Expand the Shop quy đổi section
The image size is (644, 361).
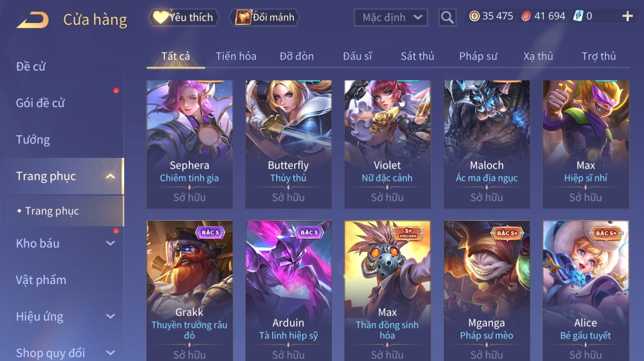pos(110,353)
